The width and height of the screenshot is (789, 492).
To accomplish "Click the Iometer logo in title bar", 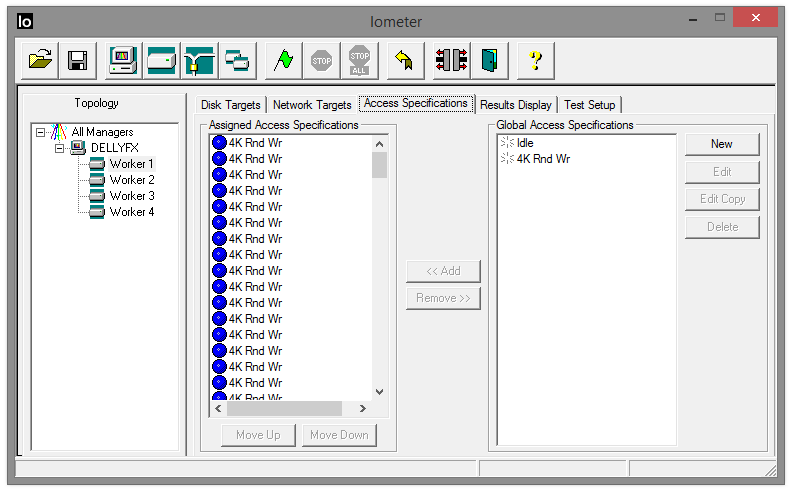I will click(x=25, y=21).
